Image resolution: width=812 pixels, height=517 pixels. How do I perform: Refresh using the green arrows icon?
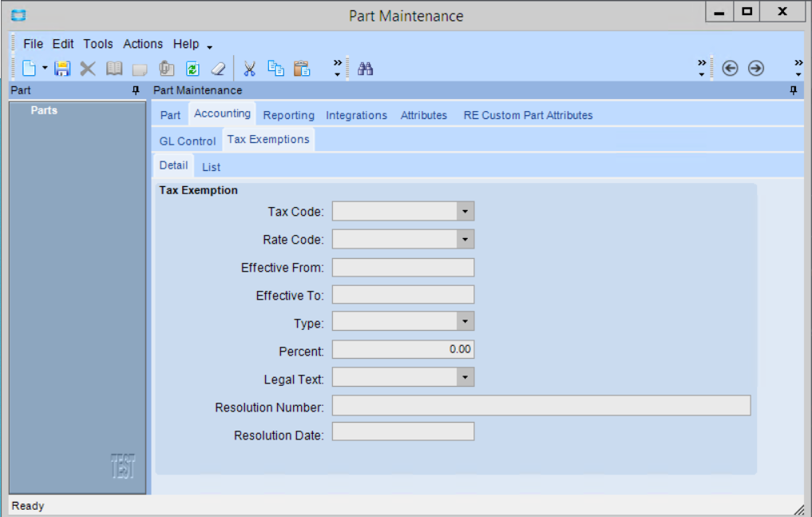pos(192,69)
